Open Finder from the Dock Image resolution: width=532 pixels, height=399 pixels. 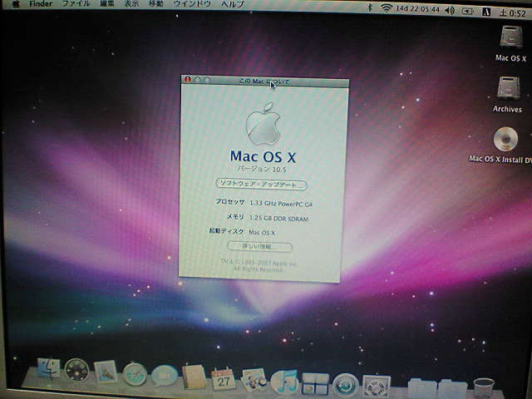coord(48,369)
